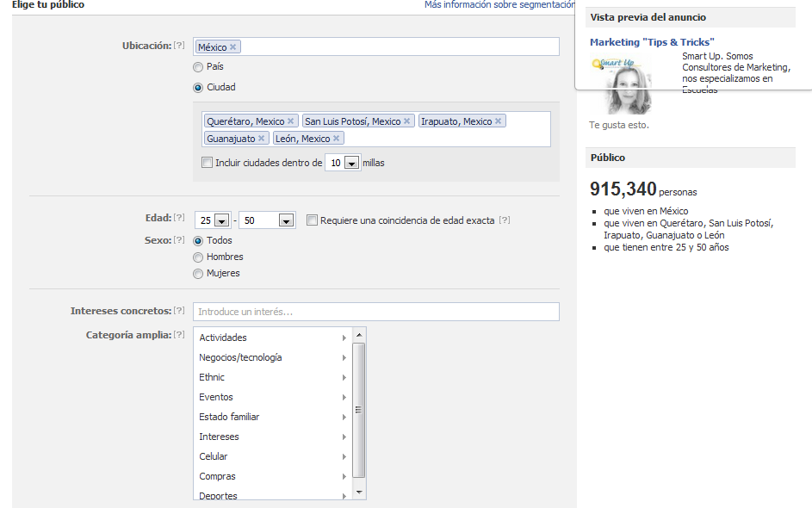Select the País radio option

click(x=198, y=67)
